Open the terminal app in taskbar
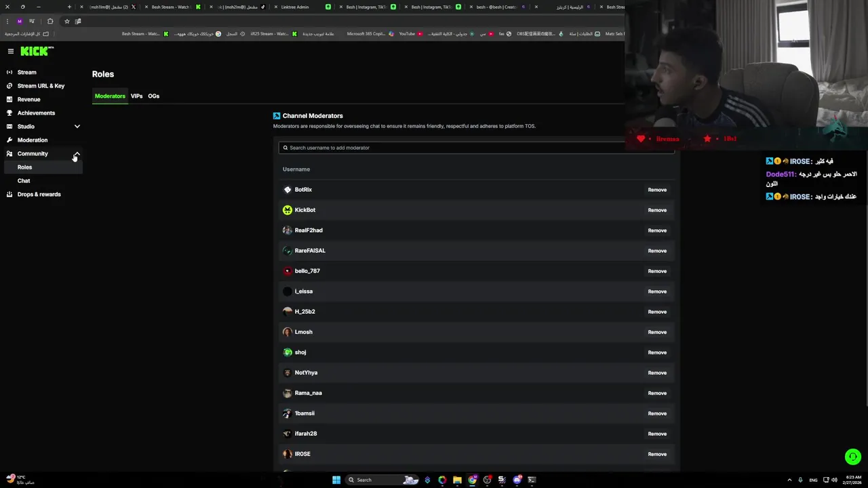The width and height of the screenshot is (868, 488). (532, 480)
